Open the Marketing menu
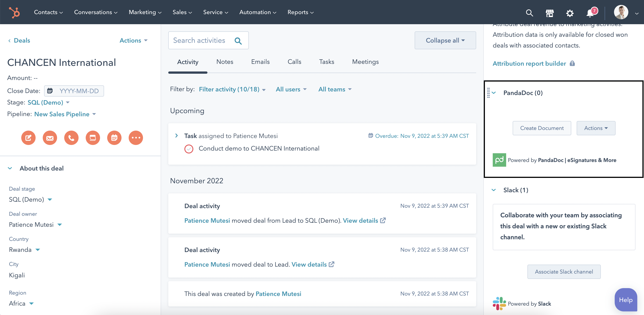This screenshot has height=315, width=644. pos(145,12)
